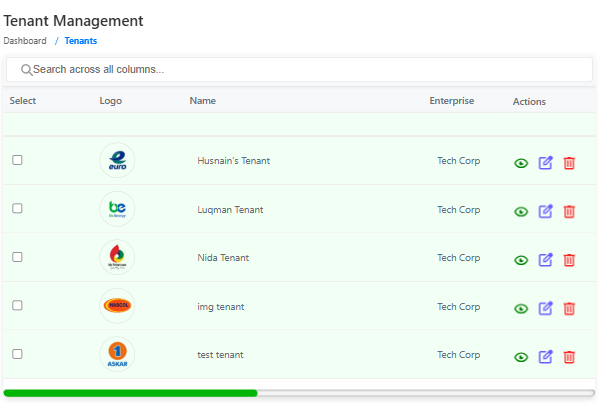View the test tenant details

click(x=521, y=357)
